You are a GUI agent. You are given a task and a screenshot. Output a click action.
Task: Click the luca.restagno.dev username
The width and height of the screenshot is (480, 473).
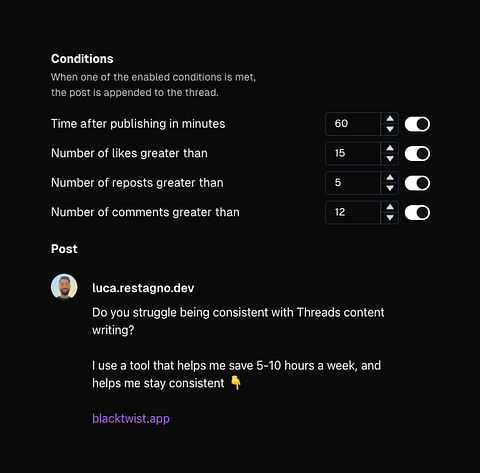[143, 288]
